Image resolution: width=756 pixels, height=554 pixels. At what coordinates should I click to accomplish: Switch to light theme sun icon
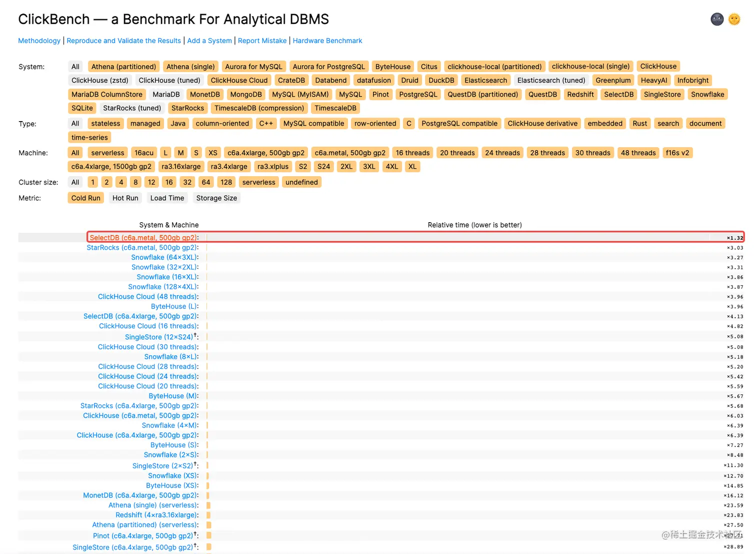(x=734, y=19)
